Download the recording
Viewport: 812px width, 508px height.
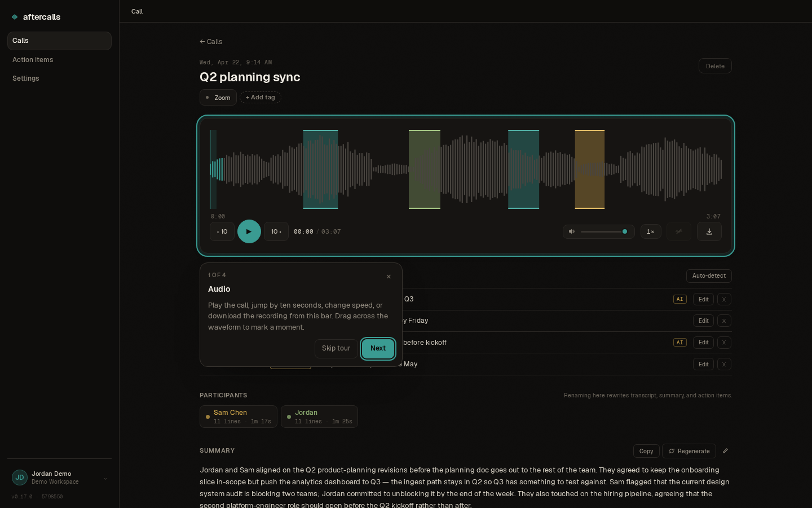point(709,231)
